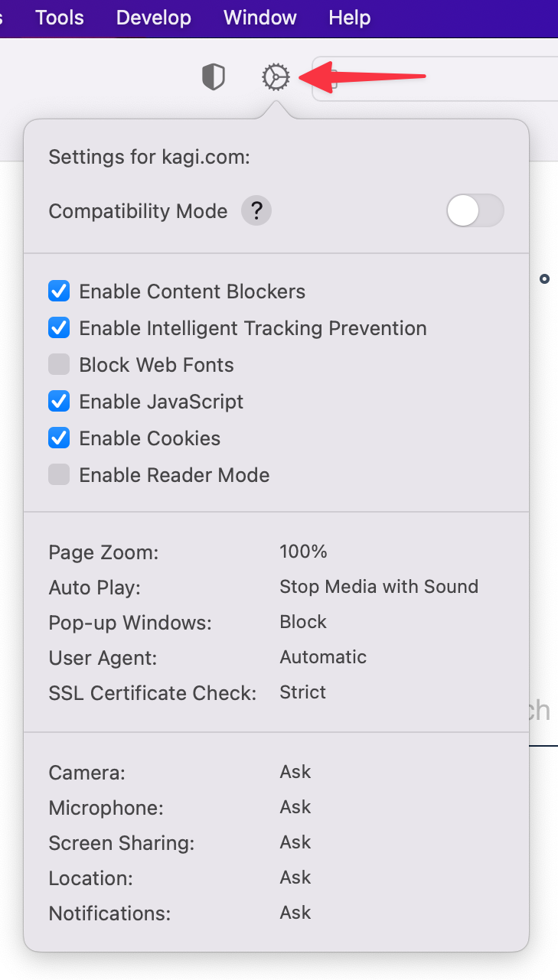Disable Enable Content Blockers
This screenshot has width=558, height=980.
click(x=59, y=291)
